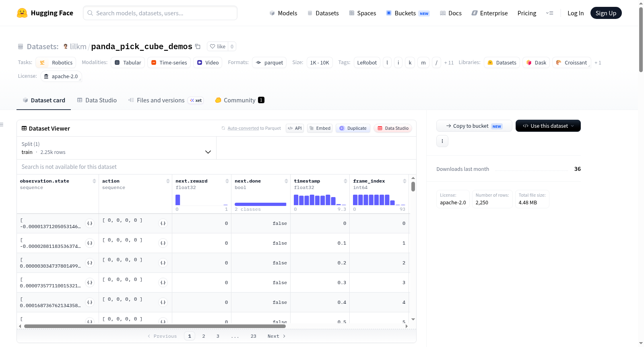Screen dimensions: 644x347
Task: Sort by next.reward column arrows
Action: tap(227, 181)
